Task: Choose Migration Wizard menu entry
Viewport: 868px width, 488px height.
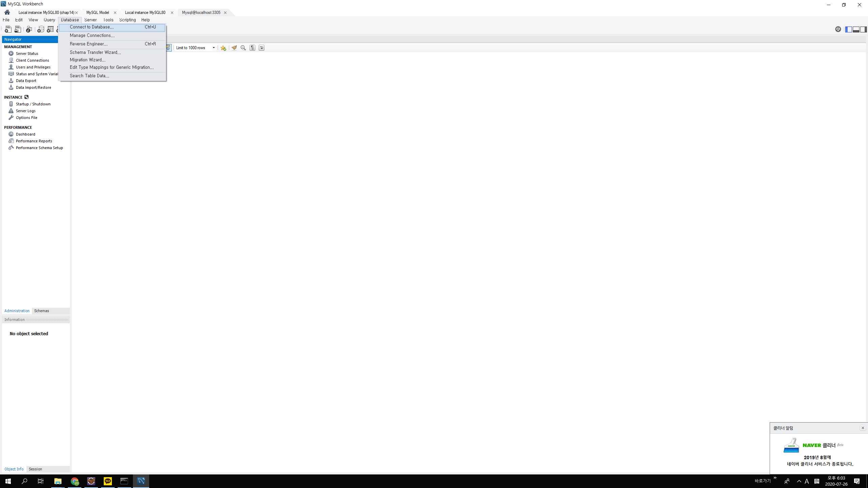Action: click(112, 60)
